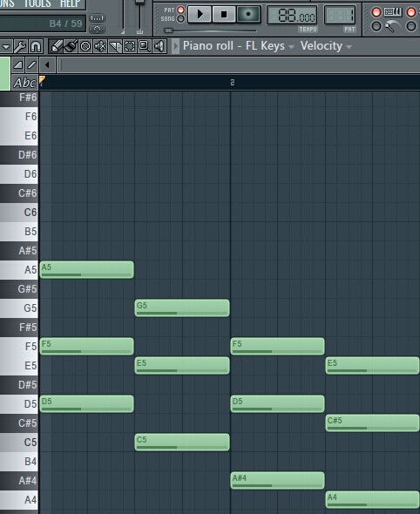
Task: Choose the dashed-square Select tool
Action: 130,46
